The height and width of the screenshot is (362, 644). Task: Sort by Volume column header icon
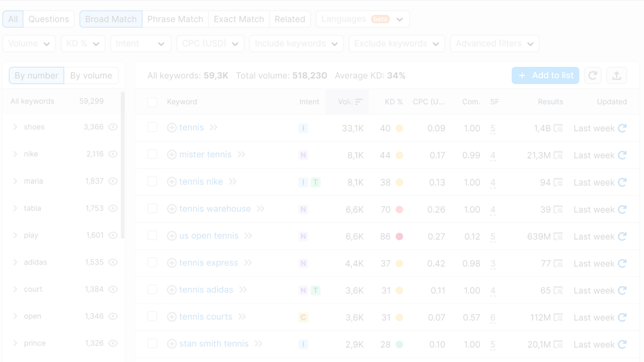(x=359, y=102)
